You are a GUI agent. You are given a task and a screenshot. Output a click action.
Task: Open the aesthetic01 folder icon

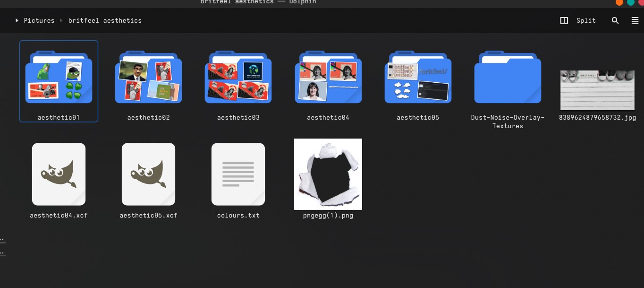(x=59, y=77)
